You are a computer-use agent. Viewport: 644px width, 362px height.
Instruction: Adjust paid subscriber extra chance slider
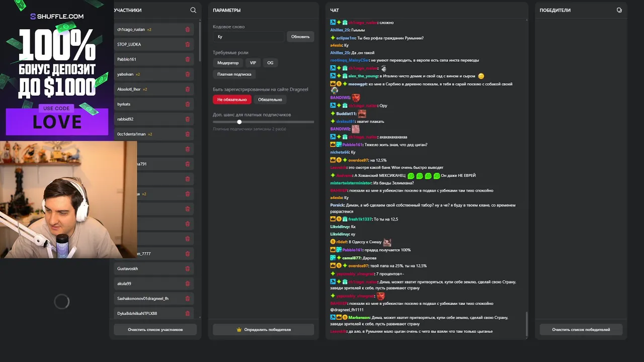239,122
